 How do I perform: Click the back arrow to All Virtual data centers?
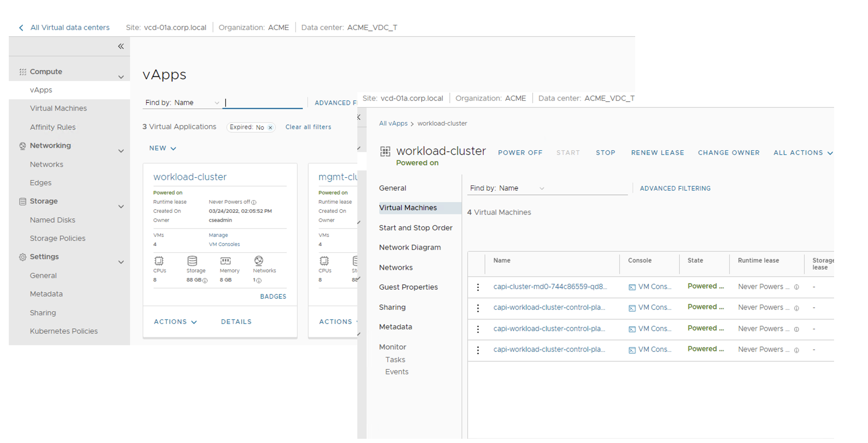tap(21, 28)
